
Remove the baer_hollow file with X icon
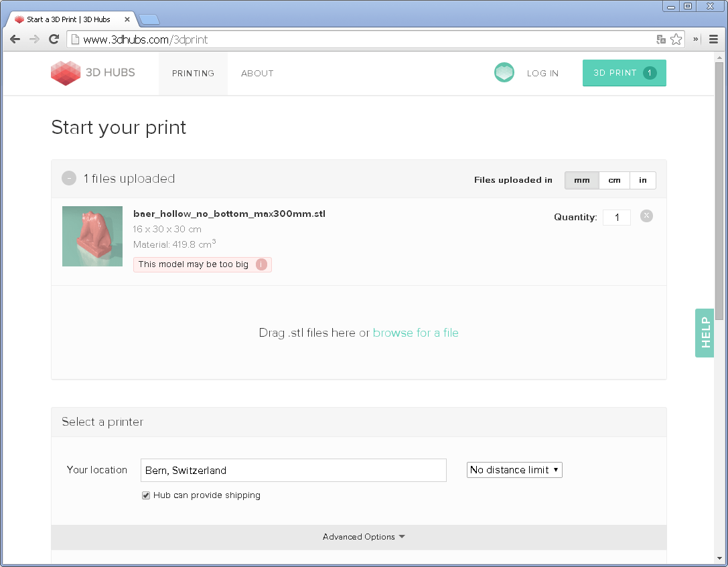646,216
